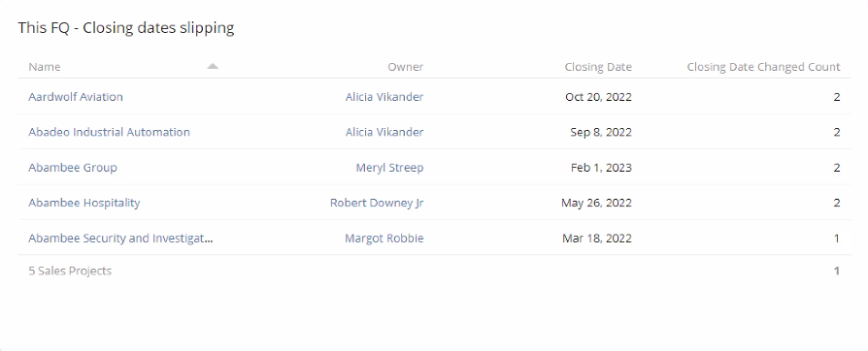
Task: Click the Feb 1, 2023 closing date cell
Action: click(x=601, y=168)
